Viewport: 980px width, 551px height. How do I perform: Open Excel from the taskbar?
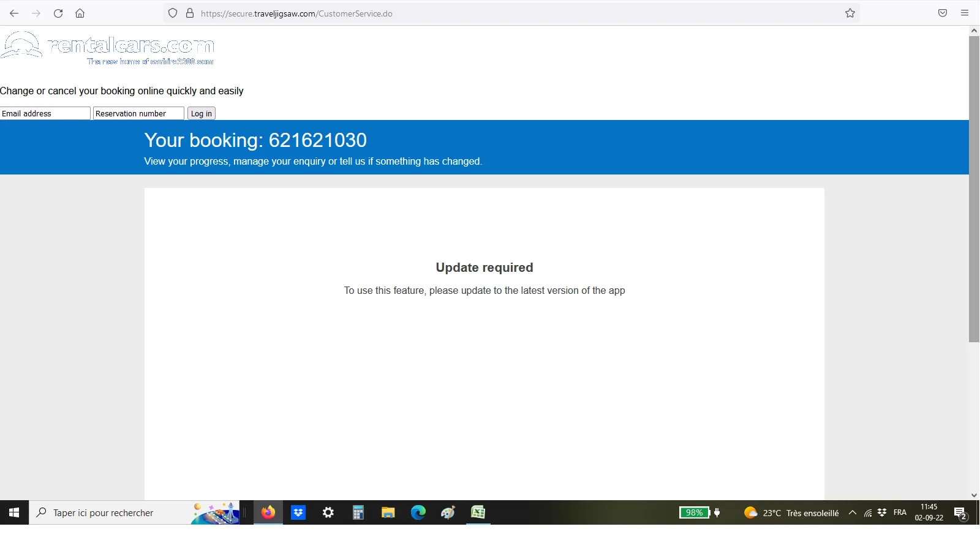point(478,513)
